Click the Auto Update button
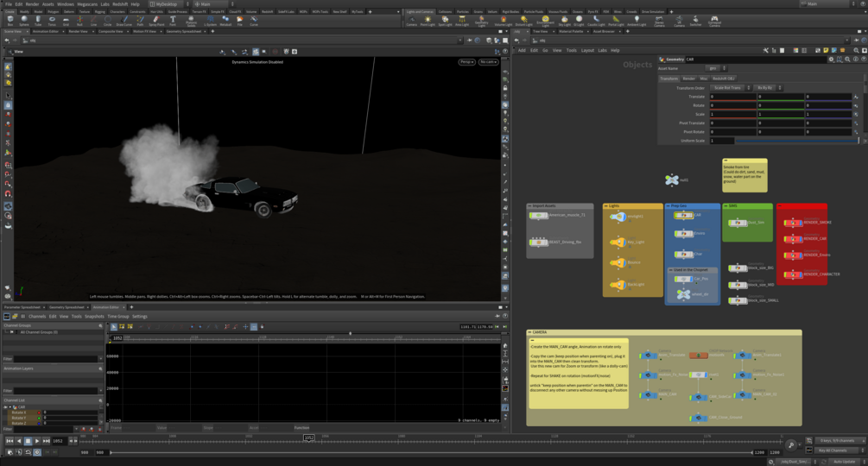Screen dimensions: 868x466 click(843, 462)
